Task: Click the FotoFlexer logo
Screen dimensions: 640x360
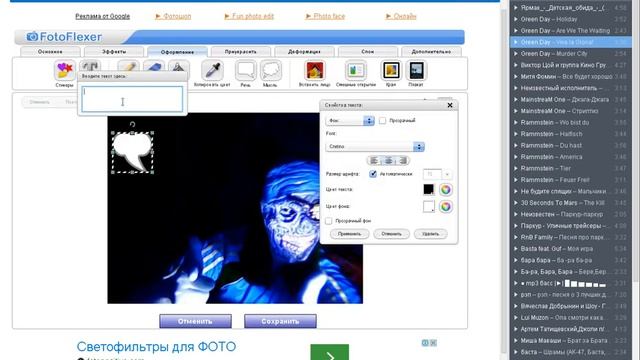Action: coord(64,37)
